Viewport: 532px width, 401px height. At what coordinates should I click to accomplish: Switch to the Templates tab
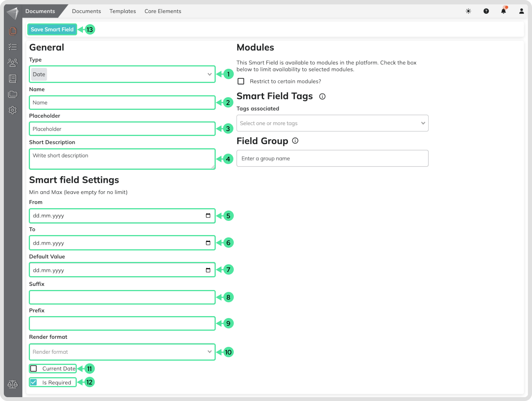point(122,11)
